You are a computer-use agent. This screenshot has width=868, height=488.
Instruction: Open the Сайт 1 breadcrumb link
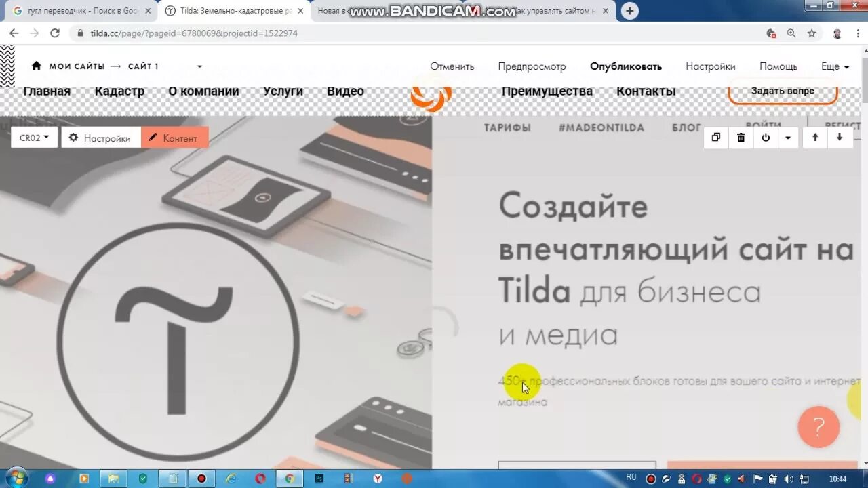point(143,66)
